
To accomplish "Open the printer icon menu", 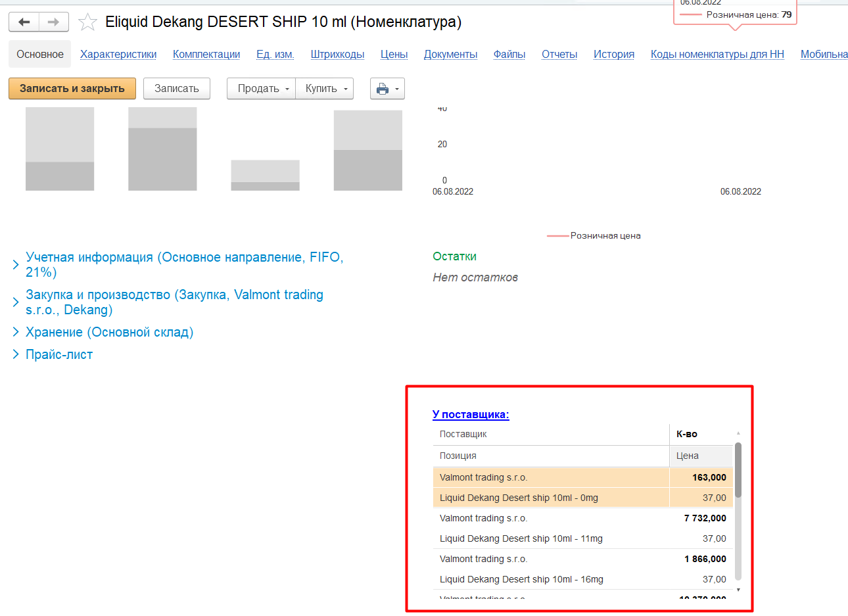I will tap(387, 89).
